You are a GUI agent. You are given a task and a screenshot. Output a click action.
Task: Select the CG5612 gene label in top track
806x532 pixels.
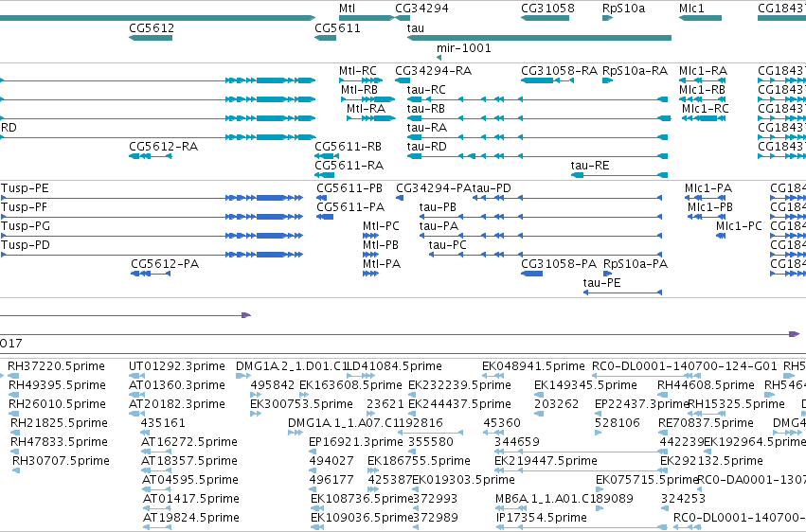[152, 28]
